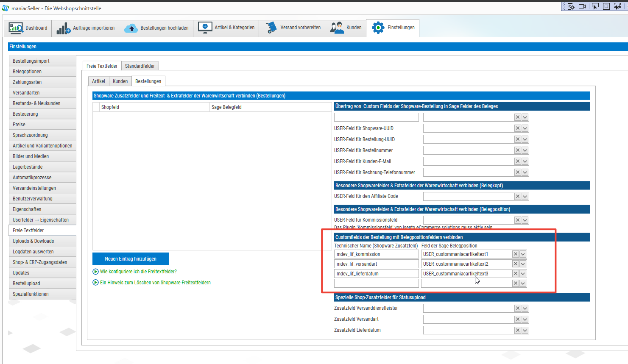
Task: Switch to the Standardfelder tab
Action: click(x=140, y=66)
